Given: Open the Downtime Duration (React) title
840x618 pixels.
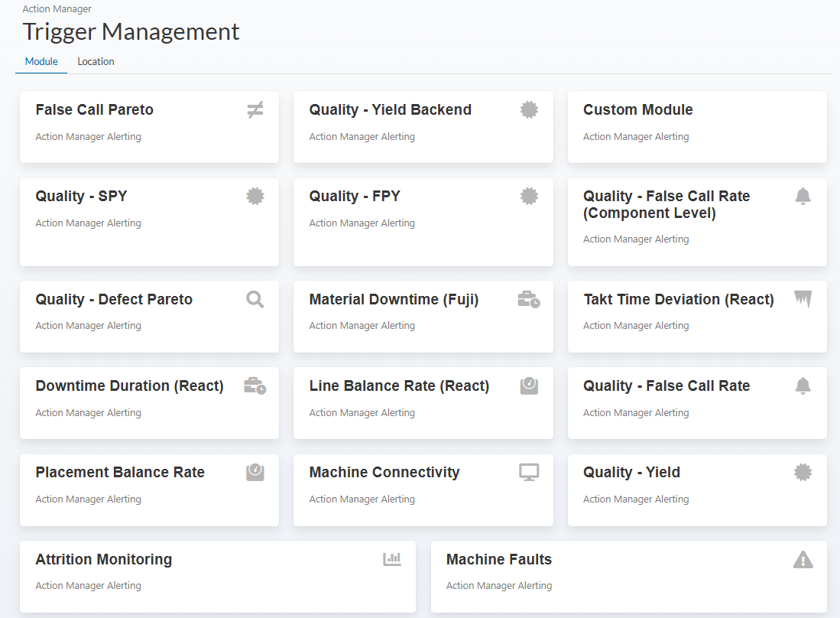Looking at the screenshot, I should 129,386.
